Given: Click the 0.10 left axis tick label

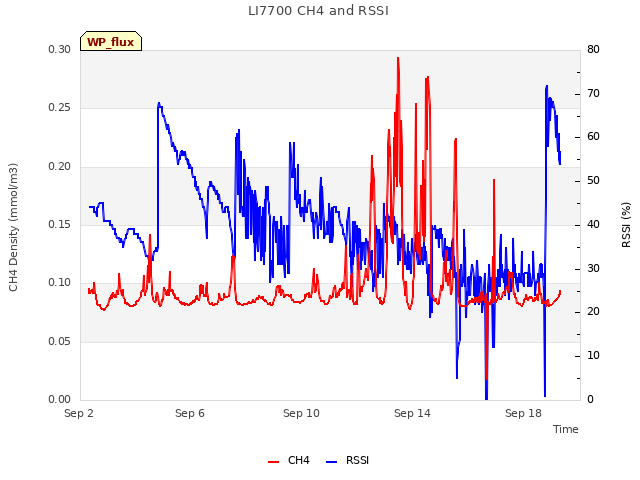Looking at the screenshot, I should 60,283.
